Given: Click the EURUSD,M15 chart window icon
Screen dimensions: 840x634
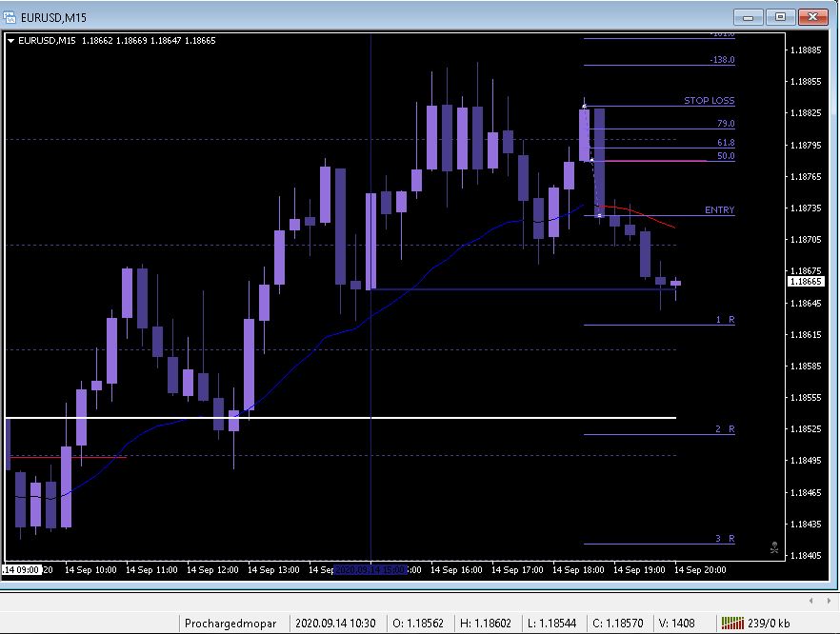Looking at the screenshot, I should [x=10, y=17].
